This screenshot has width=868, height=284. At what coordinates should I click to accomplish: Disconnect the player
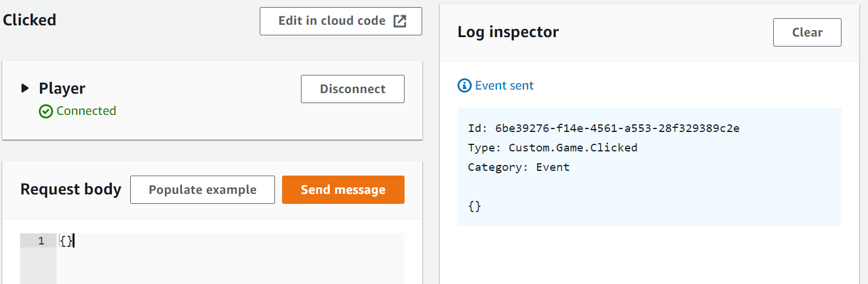pyautogui.click(x=352, y=89)
